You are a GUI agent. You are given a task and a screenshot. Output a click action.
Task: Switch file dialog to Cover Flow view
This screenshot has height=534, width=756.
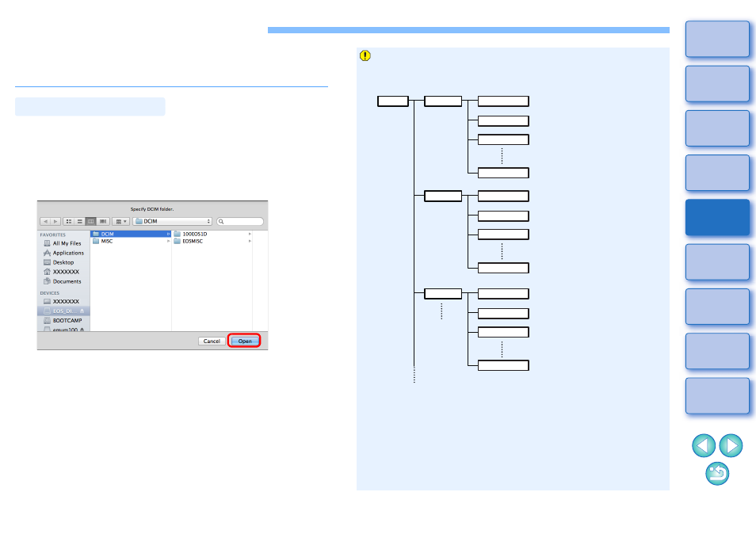pos(103,221)
